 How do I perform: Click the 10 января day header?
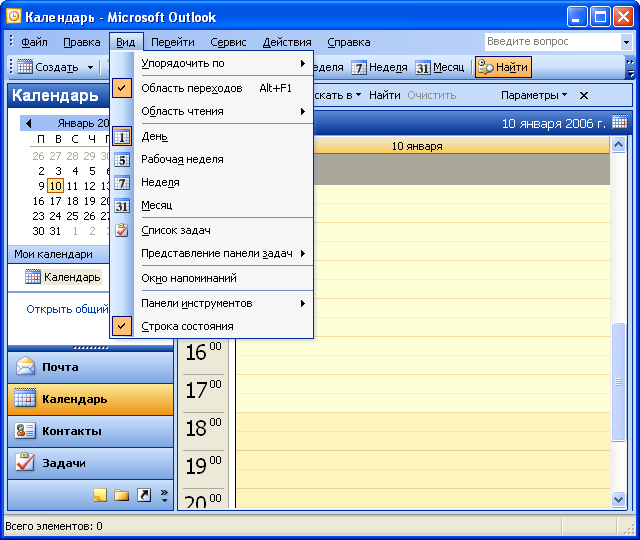coord(417,146)
